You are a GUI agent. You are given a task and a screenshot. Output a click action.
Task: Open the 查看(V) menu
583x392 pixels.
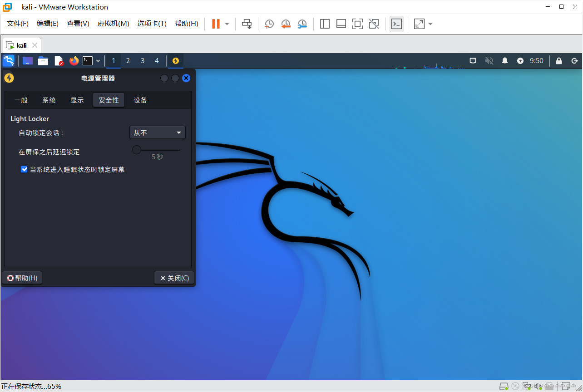click(x=78, y=24)
